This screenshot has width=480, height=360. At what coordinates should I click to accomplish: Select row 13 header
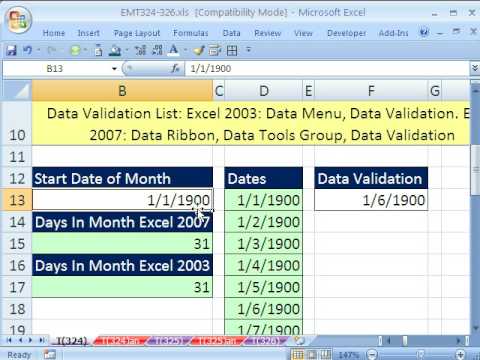17,200
